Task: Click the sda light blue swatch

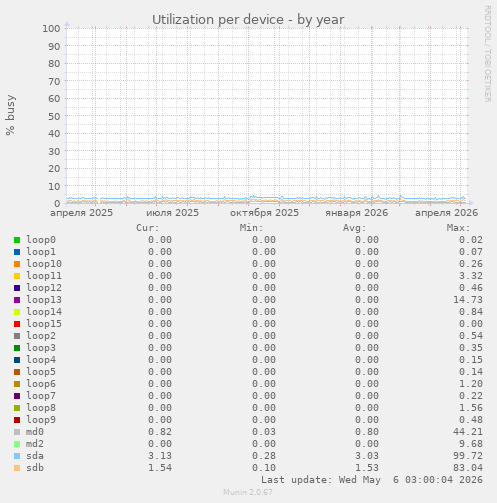Action: 17,456
